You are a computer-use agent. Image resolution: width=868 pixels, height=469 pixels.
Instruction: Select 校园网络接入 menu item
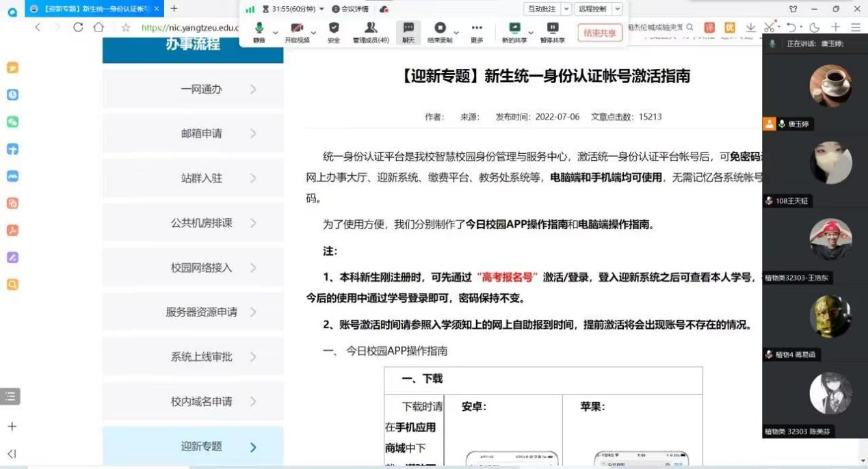pyautogui.click(x=201, y=267)
